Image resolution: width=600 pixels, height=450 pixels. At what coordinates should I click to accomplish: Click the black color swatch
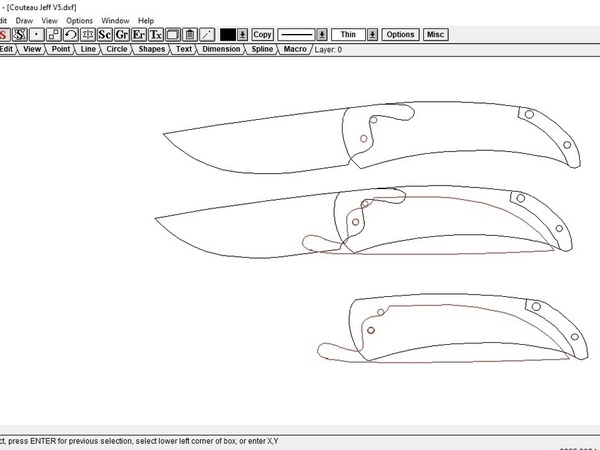pos(228,34)
